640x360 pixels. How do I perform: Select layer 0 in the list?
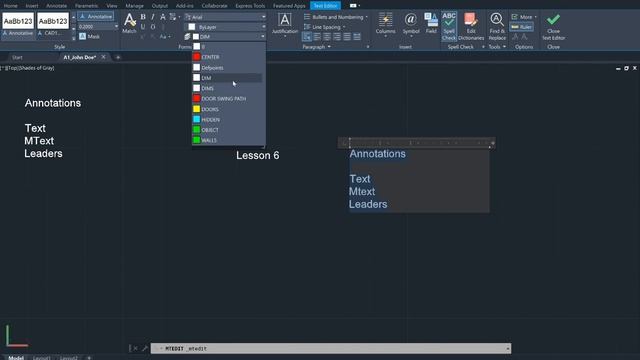pos(229,47)
